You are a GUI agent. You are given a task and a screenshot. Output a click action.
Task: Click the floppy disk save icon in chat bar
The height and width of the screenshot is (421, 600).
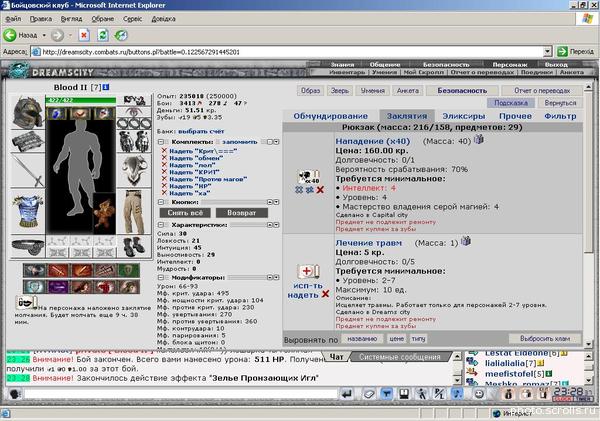(x=404, y=393)
